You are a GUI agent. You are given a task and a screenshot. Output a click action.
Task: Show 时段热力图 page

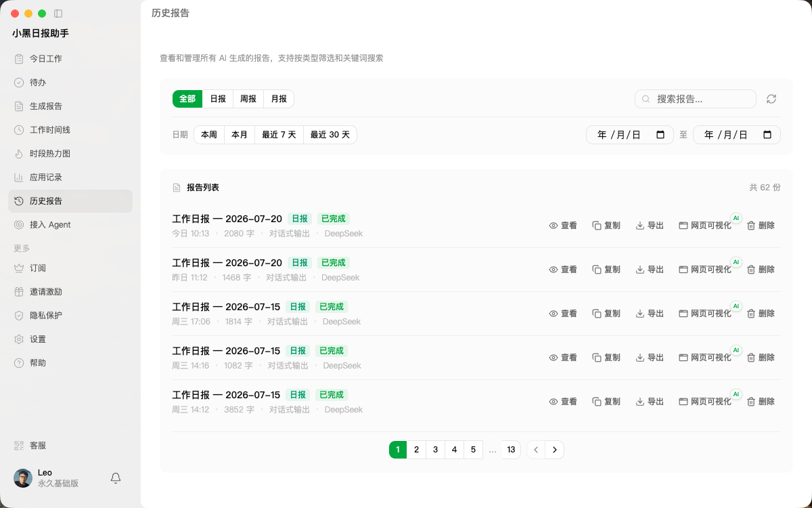[70, 154]
